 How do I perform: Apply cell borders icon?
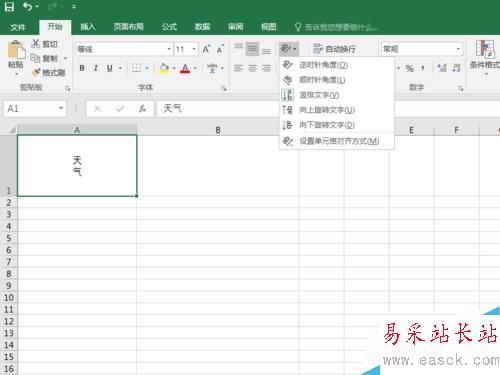pos(136,68)
